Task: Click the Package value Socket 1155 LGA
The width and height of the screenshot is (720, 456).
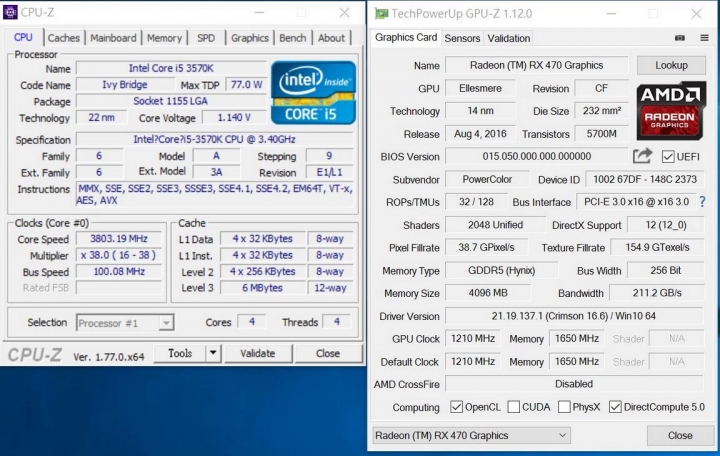Action: click(x=171, y=101)
